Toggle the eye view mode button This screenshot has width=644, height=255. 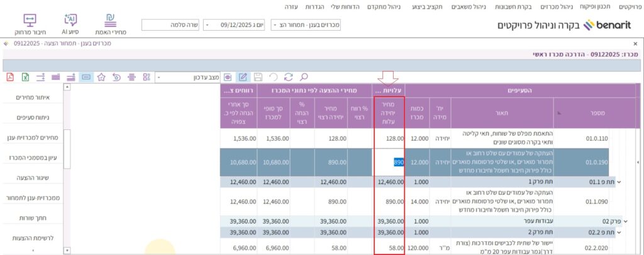pyautogui.click(x=227, y=77)
